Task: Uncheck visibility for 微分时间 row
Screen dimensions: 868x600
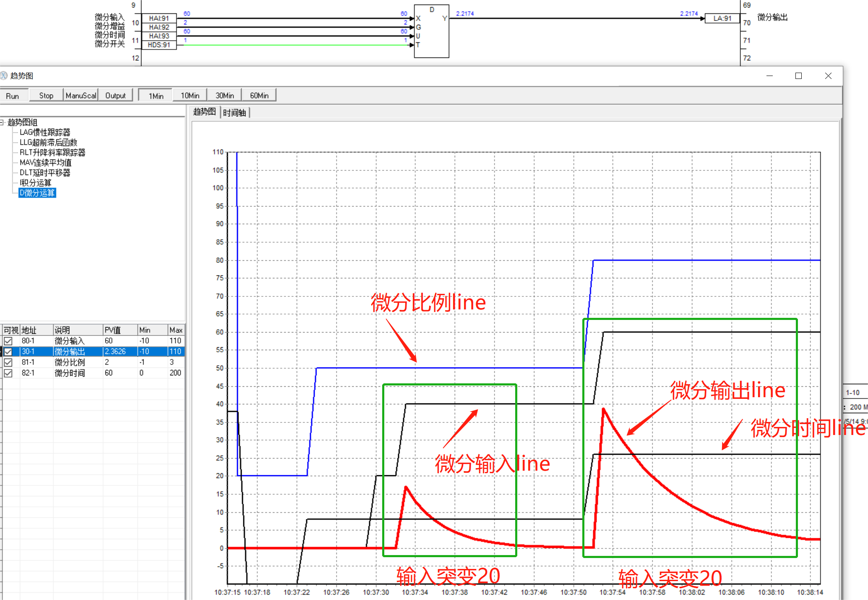Action: (8, 373)
